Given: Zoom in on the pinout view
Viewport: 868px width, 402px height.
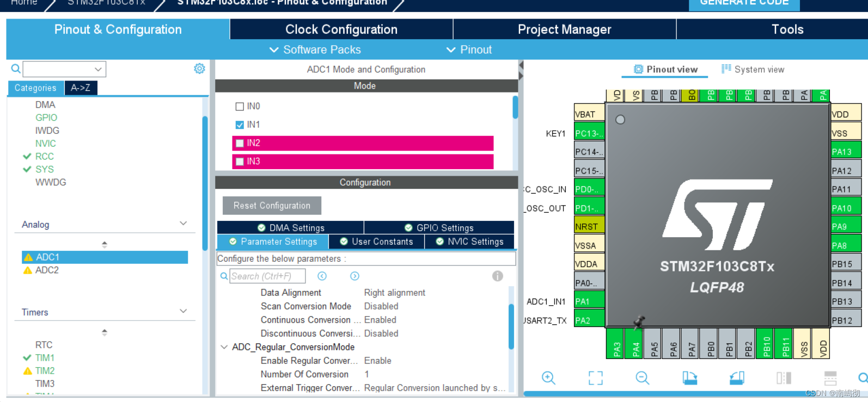Looking at the screenshot, I should pyautogui.click(x=548, y=378).
